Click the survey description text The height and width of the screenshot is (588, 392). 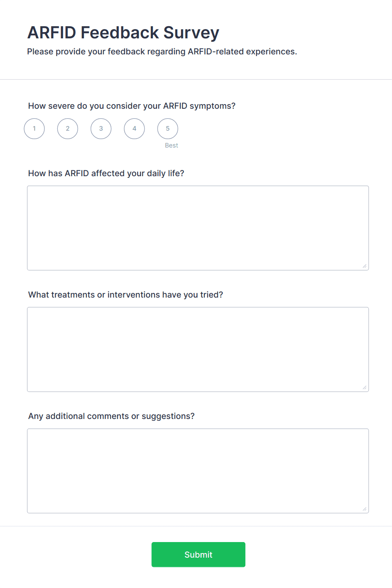pyautogui.click(x=162, y=51)
